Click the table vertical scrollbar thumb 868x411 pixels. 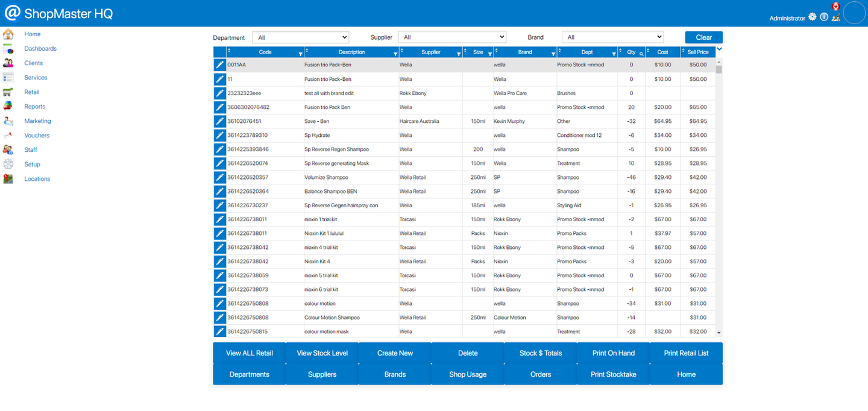[719, 69]
